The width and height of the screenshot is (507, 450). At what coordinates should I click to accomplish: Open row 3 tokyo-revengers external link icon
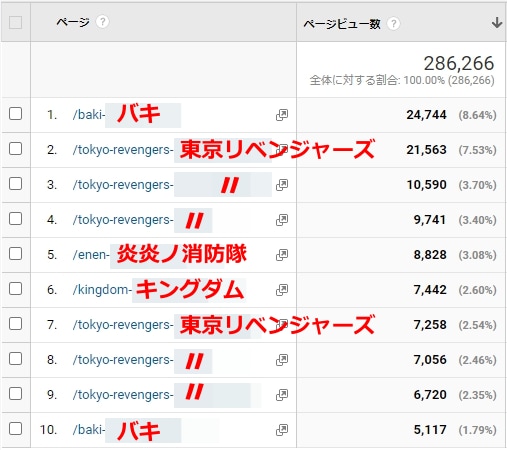tap(282, 185)
